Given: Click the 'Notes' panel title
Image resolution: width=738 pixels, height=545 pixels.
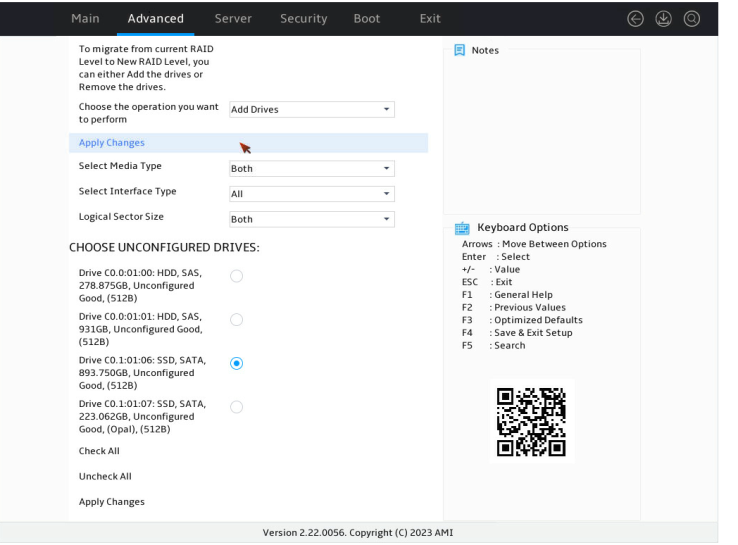Looking at the screenshot, I should (x=485, y=50).
